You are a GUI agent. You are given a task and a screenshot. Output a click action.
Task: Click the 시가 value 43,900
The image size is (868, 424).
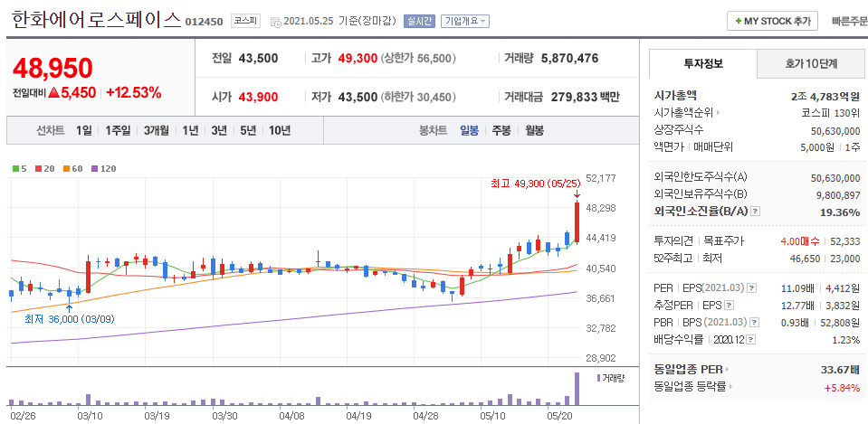258,98
